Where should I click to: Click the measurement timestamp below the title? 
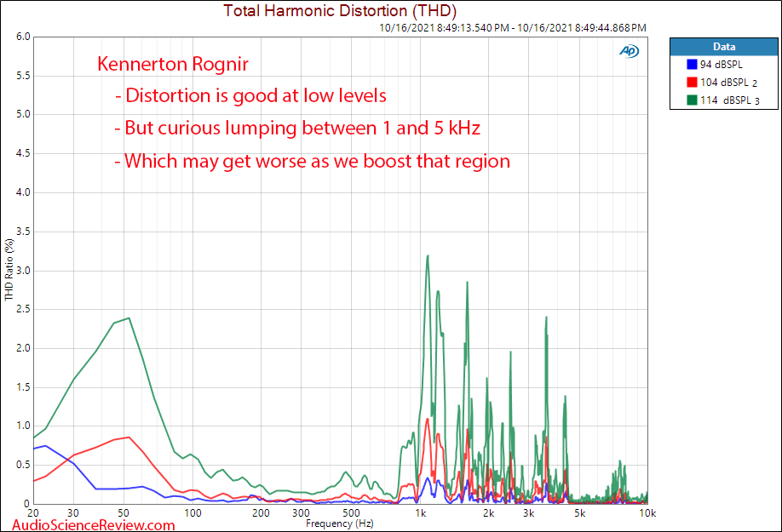click(x=513, y=28)
